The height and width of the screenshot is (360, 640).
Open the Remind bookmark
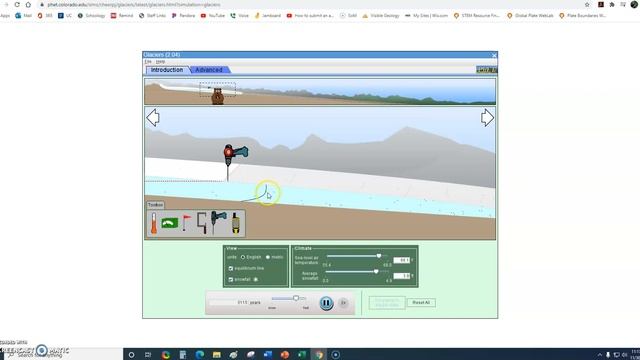click(x=122, y=16)
